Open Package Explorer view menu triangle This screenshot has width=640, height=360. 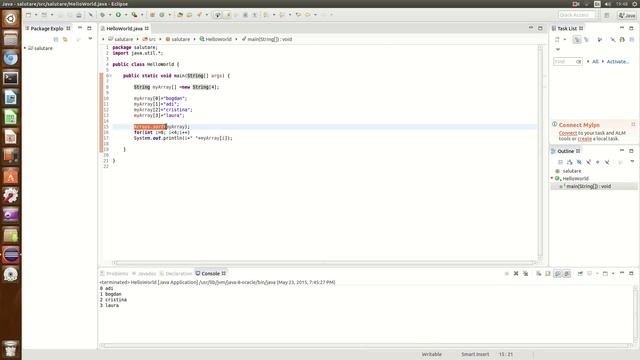[90, 39]
